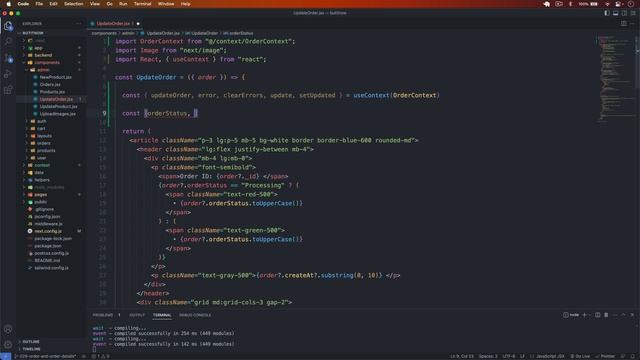Start Go Live server

pyautogui.click(x=580, y=356)
